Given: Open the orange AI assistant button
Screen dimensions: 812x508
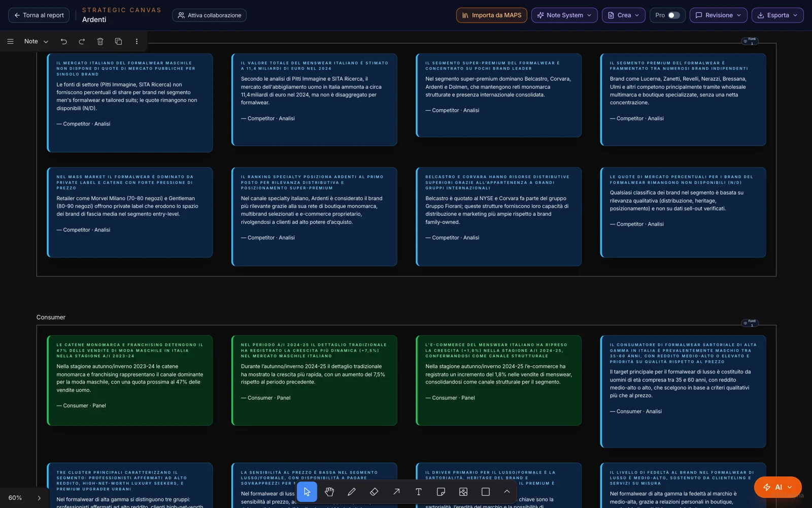Looking at the screenshot, I should point(777,487).
